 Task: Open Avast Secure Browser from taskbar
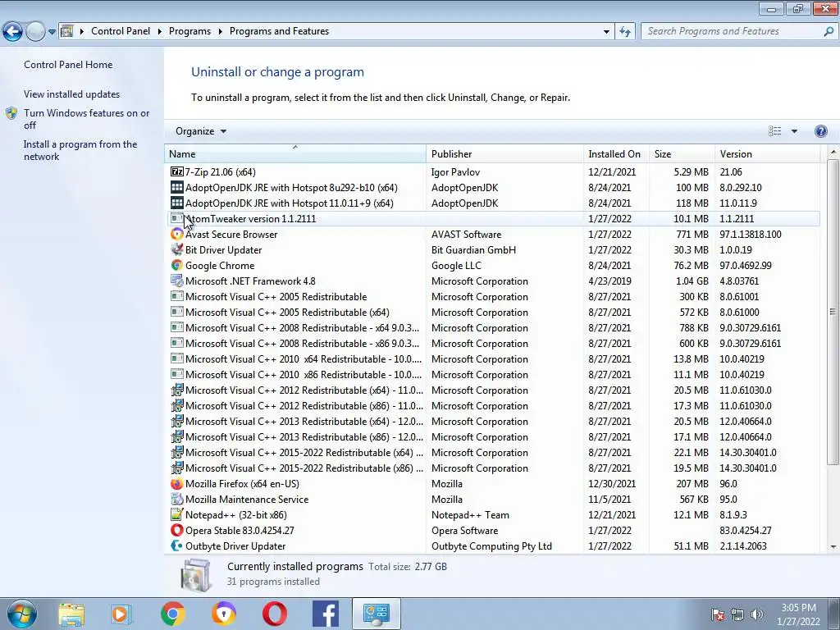click(224, 614)
